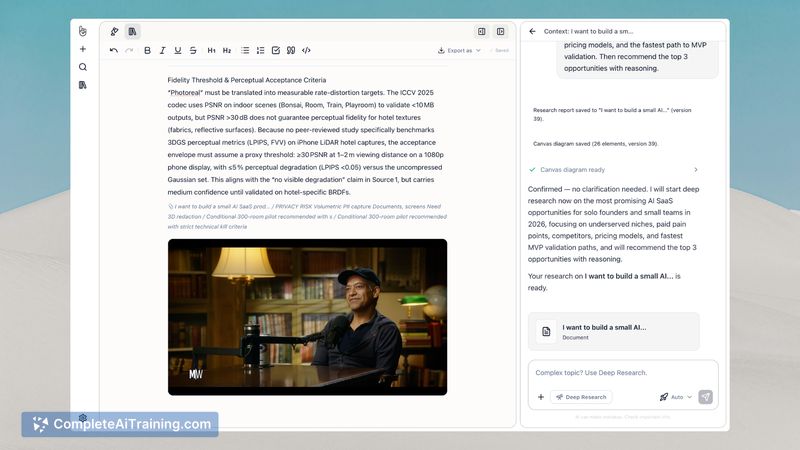800x450 pixels.
Task: Click the 'Fidelity Threshold & Perceptual Acceptance Criteria' heading
Action: 247,80
